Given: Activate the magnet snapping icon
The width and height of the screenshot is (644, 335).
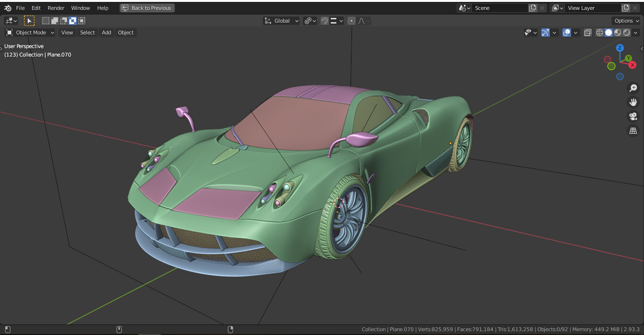Looking at the screenshot, I should click(325, 20).
